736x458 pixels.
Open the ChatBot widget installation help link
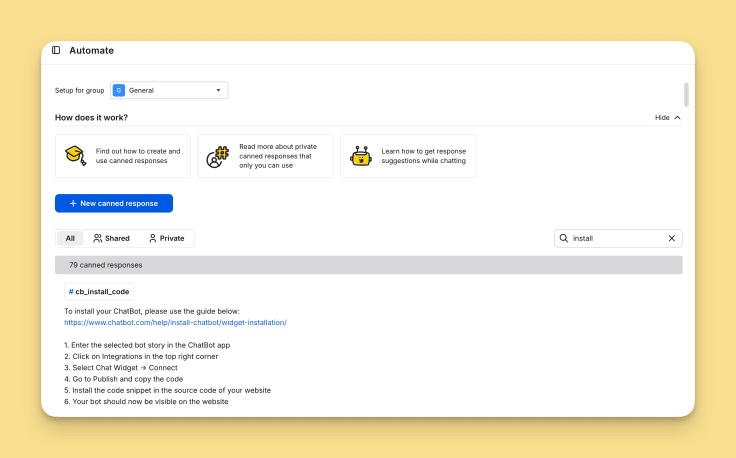(x=175, y=323)
